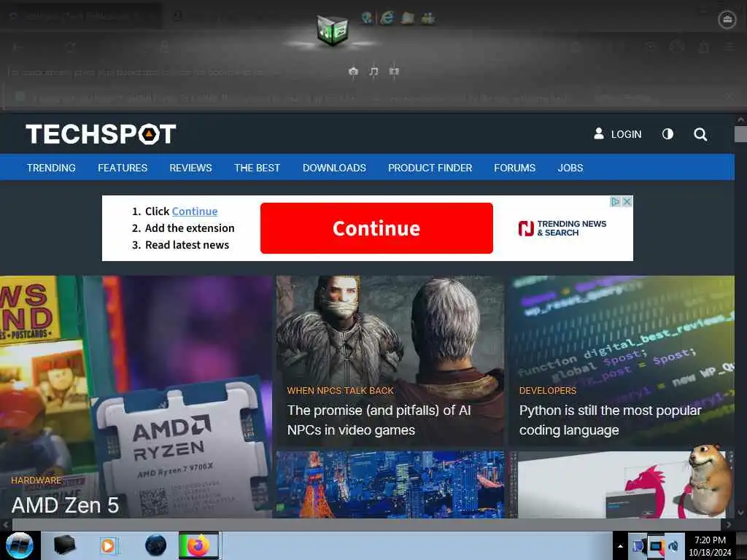Viewport: 747px width, 560px height.
Task: Click the left-most tray icon beside the hidden-icons arrow
Action: [638, 546]
